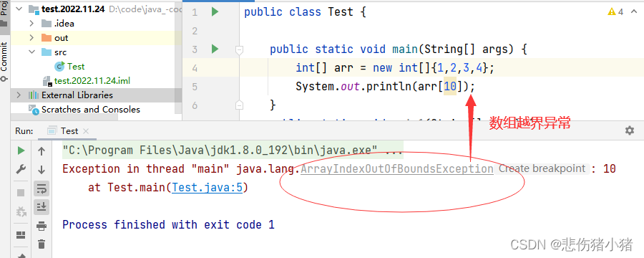
Task: Go up the stack trace with up arrow
Action: [42, 151]
